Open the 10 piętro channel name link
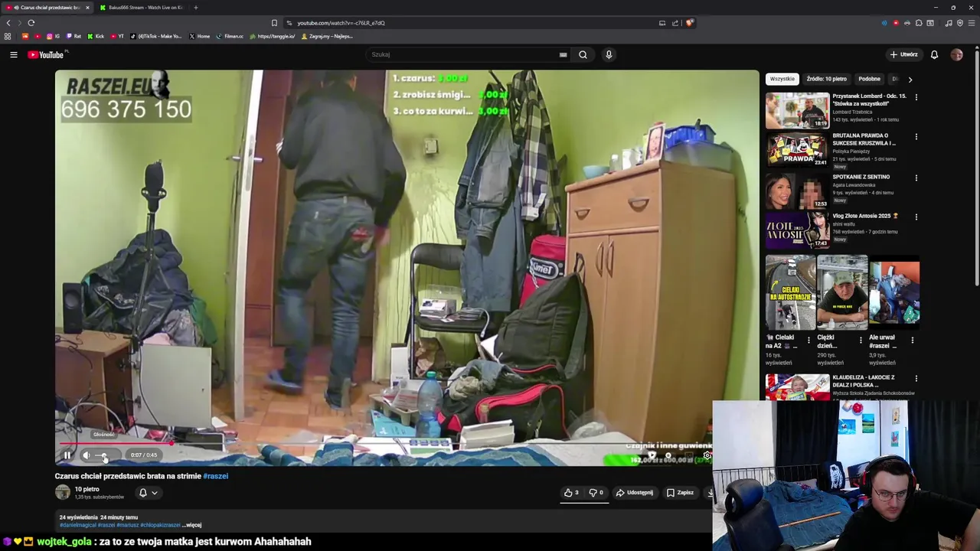Screen dimensions: 980x551 [87, 489]
